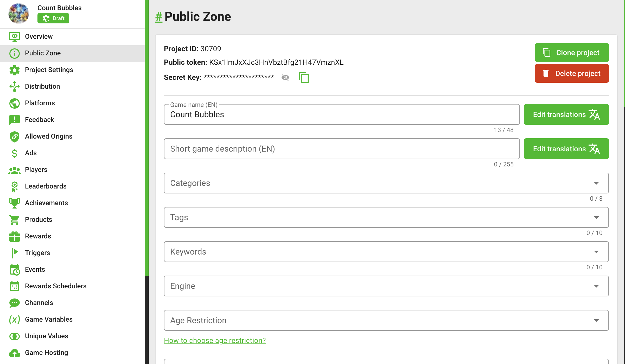The width and height of the screenshot is (625, 364).
Task: Click the Events calendar clock icon
Action: click(15, 270)
